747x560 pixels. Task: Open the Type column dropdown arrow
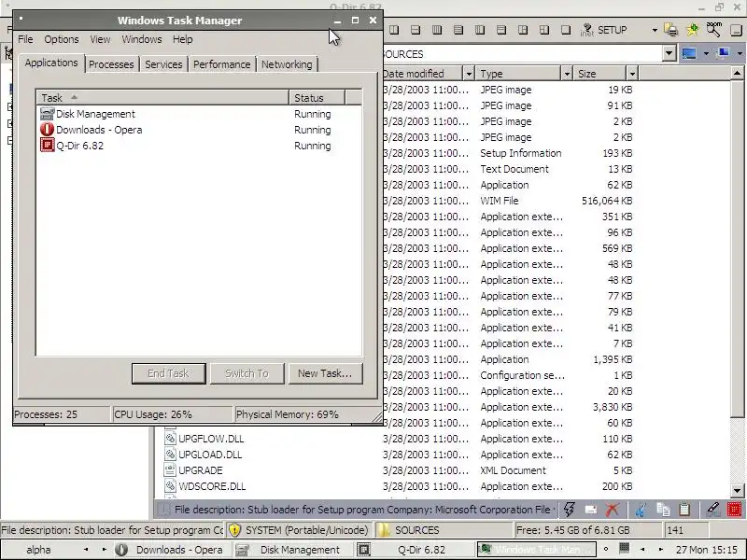coord(567,74)
